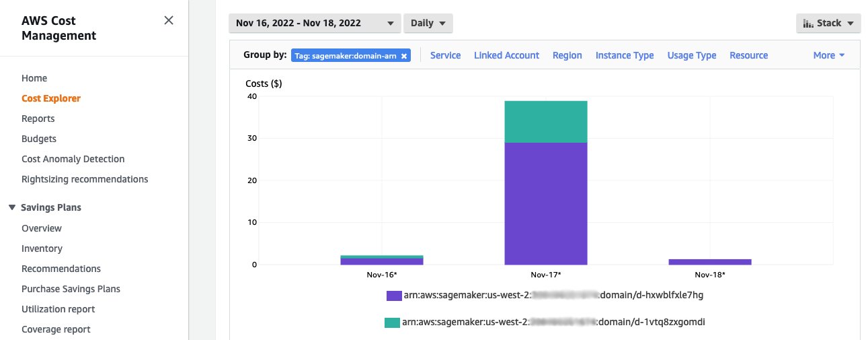The height and width of the screenshot is (340, 868).
Task: Click teal legend swatch for domain d-1vtq8zxgomdi
Action: pyautogui.click(x=392, y=323)
